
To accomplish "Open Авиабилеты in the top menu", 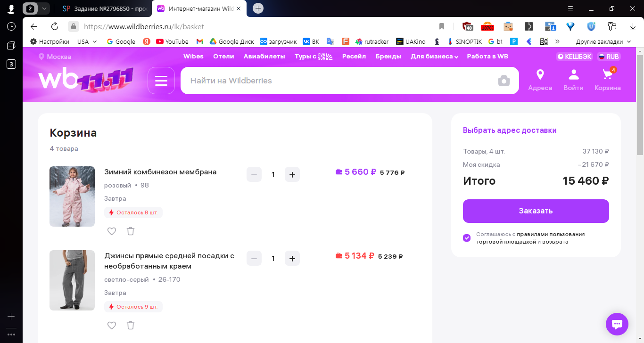I will pos(264,57).
